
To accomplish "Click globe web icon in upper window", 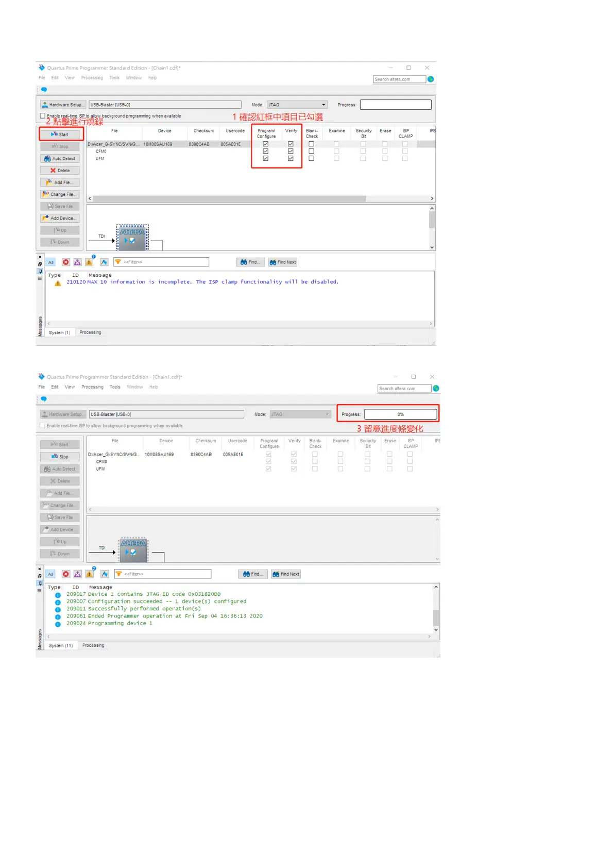I will click(431, 79).
